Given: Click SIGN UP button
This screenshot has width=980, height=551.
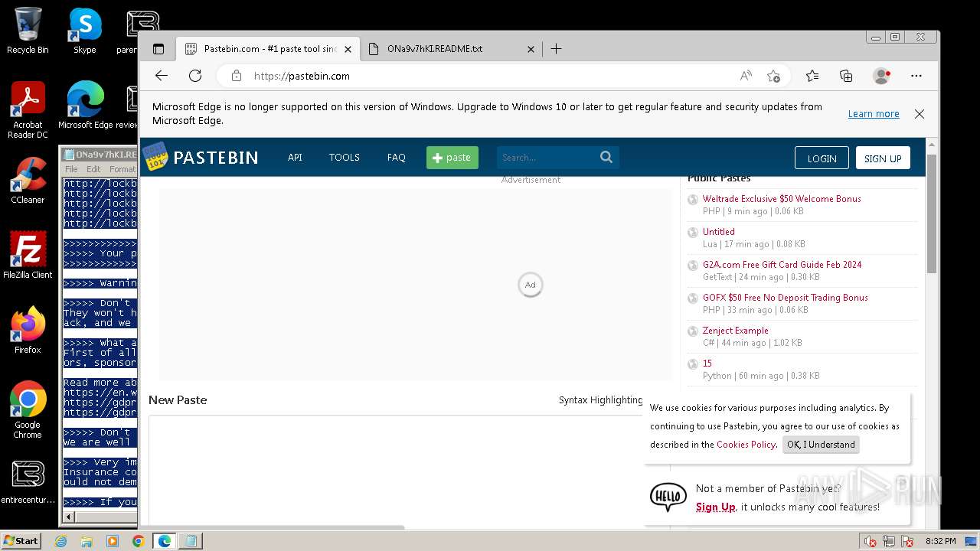Looking at the screenshot, I should [x=883, y=158].
